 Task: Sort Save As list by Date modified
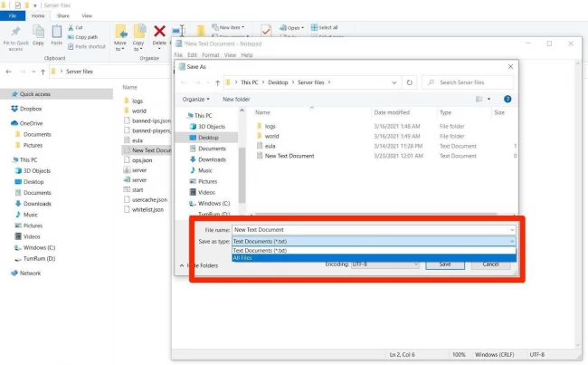(x=392, y=112)
